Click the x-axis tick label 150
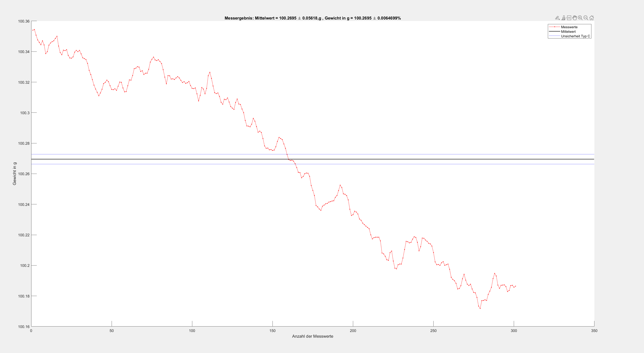 pyautogui.click(x=272, y=331)
